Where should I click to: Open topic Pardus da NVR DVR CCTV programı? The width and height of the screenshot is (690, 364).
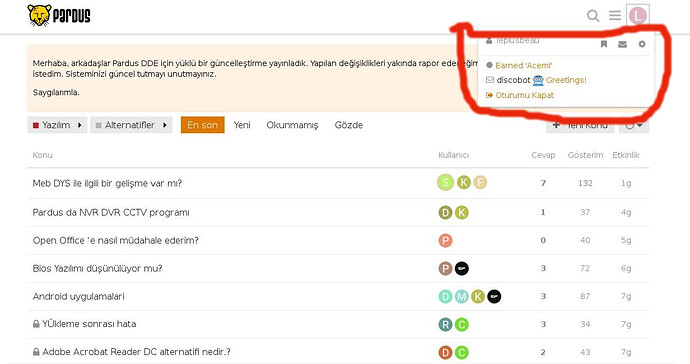tap(111, 213)
